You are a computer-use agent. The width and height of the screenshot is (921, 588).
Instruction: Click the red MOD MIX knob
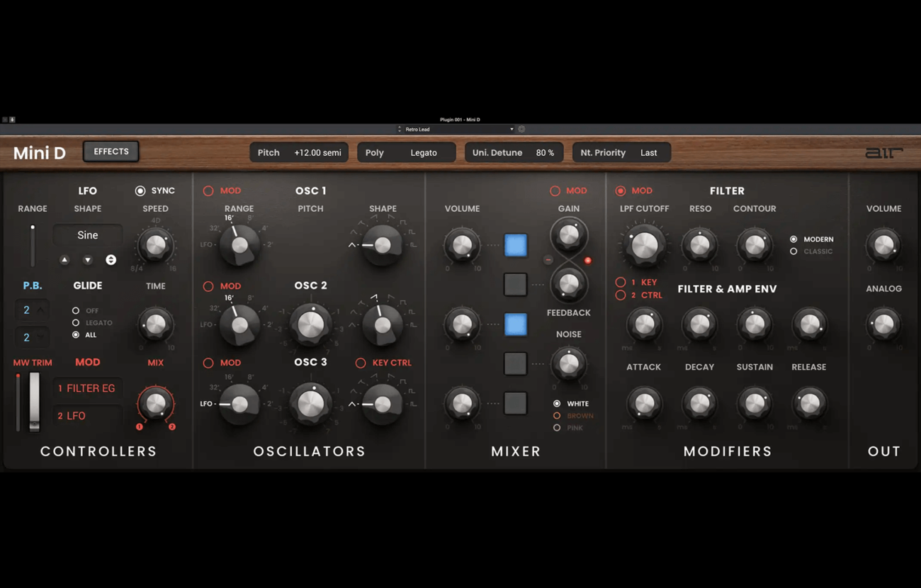point(155,404)
